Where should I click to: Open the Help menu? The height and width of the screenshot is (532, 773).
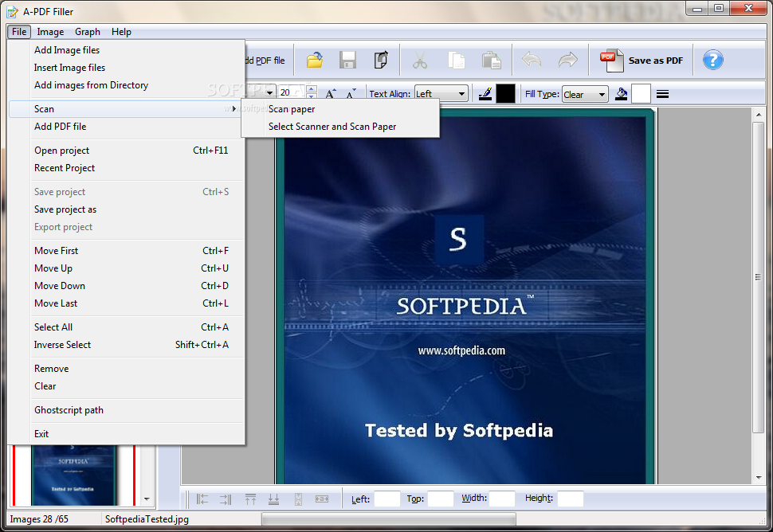(x=121, y=32)
